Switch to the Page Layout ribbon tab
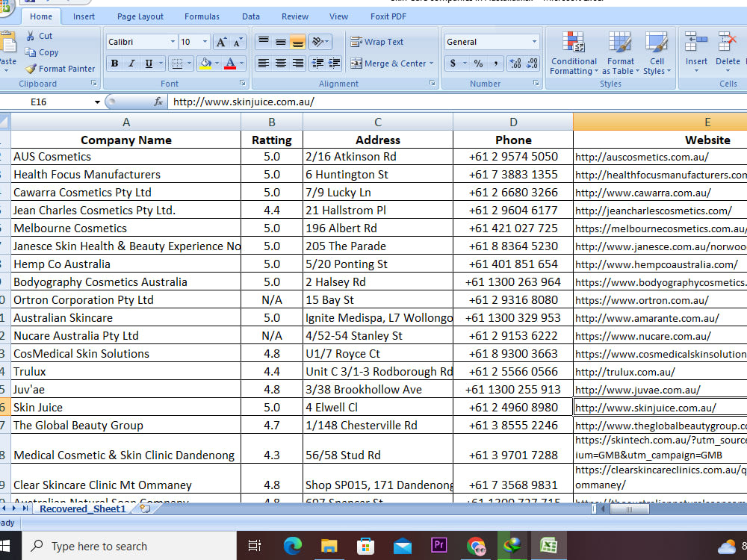The image size is (747, 560). click(x=140, y=16)
